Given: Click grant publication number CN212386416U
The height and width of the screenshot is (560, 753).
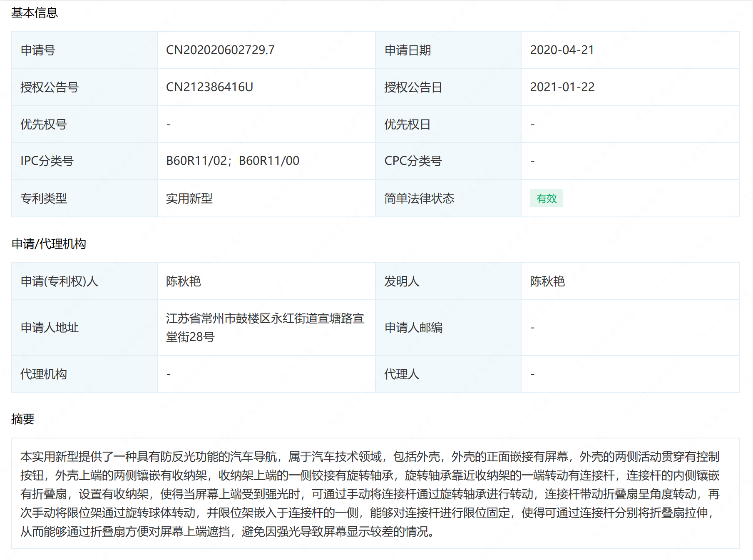Looking at the screenshot, I should [209, 87].
